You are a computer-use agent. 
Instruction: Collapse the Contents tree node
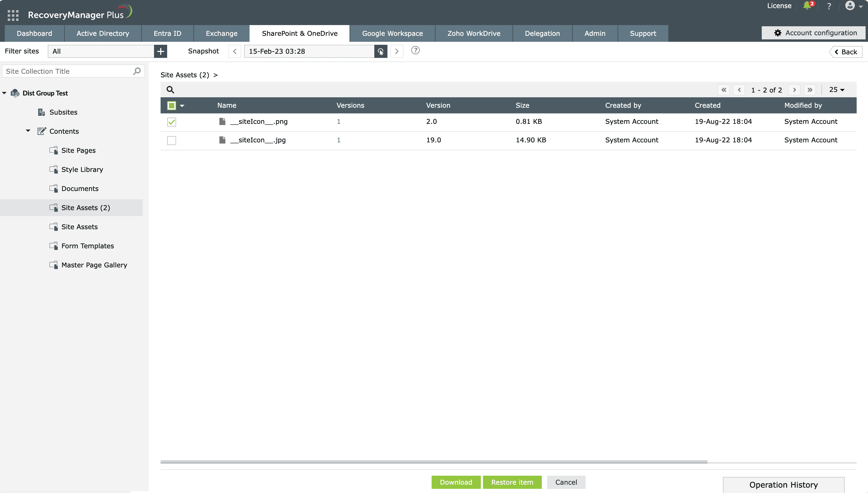point(28,131)
